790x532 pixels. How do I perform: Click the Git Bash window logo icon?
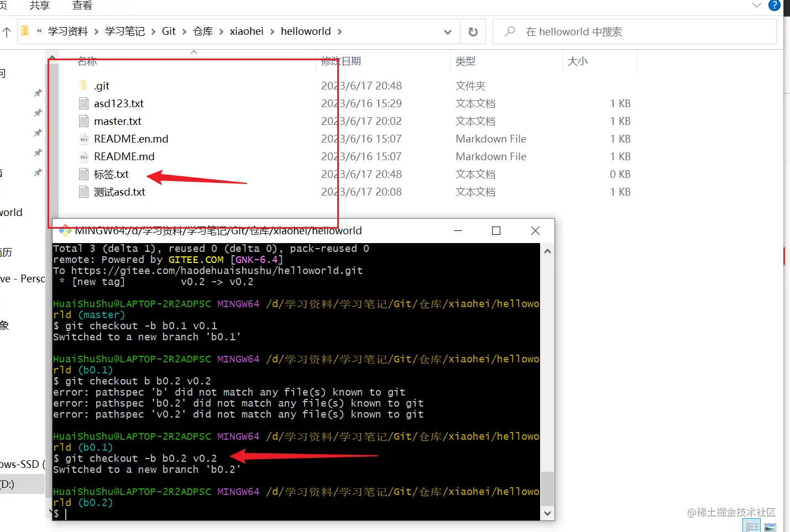pyautogui.click(x=65, y=230)
